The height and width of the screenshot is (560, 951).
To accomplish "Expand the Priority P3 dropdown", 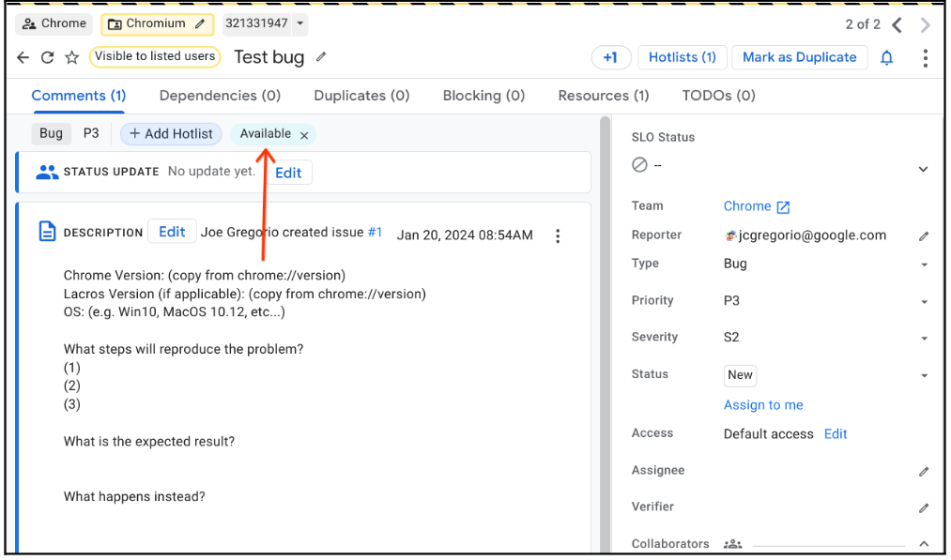I will 924,302.
